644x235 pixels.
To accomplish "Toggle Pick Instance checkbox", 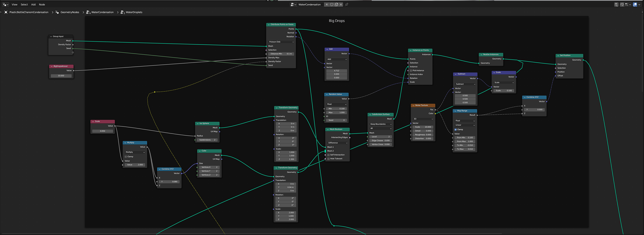I will 411,71.
